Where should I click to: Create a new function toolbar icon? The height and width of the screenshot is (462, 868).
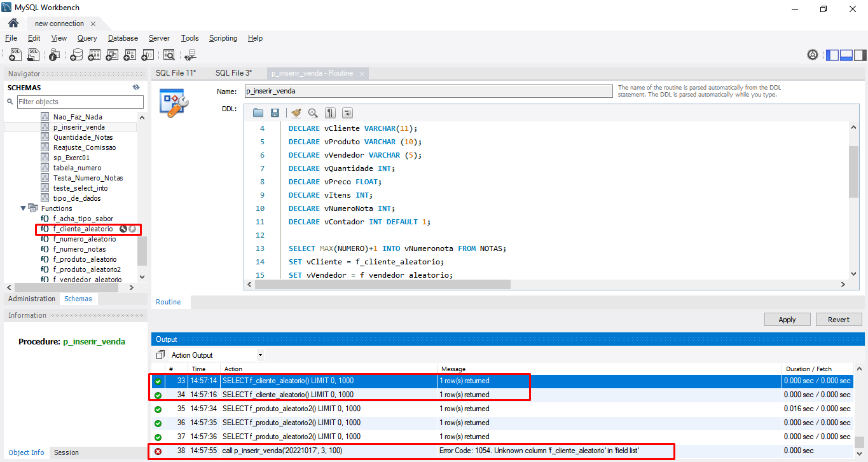[x=148, y=55]
